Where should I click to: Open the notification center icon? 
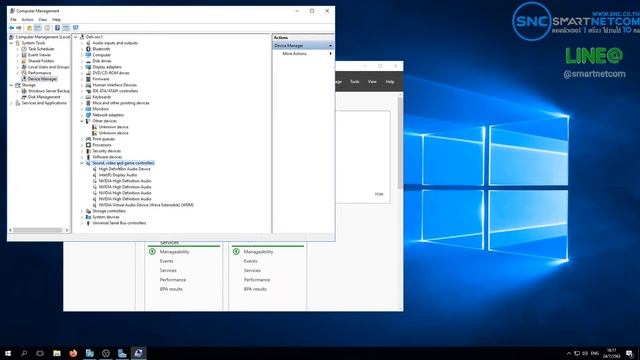tap(629, 353)
